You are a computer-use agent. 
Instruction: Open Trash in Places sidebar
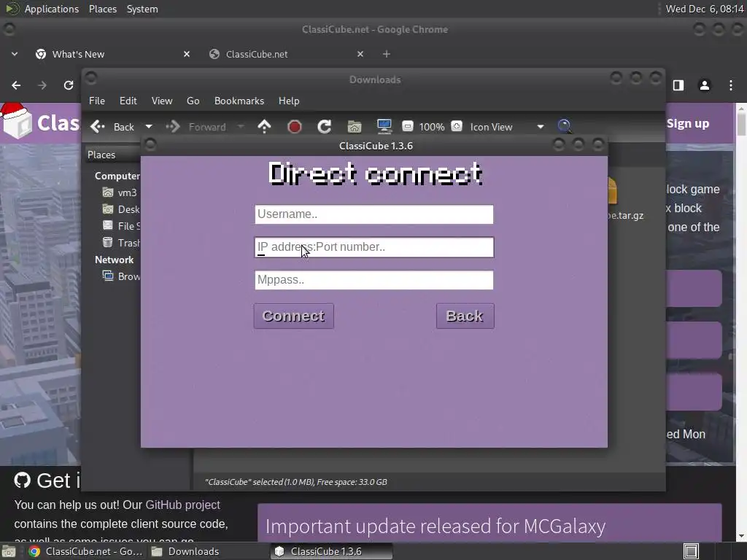pyautogui.click(x=121, y=243)
